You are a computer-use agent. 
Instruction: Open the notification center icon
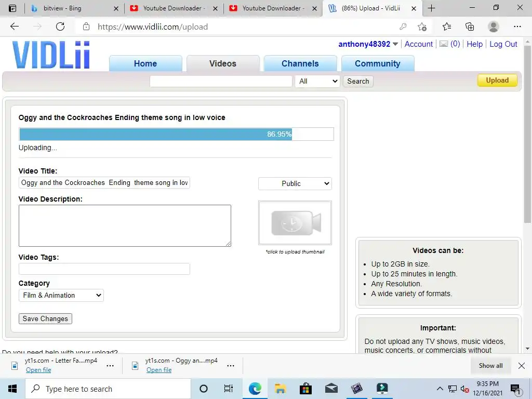click(515, 389)
